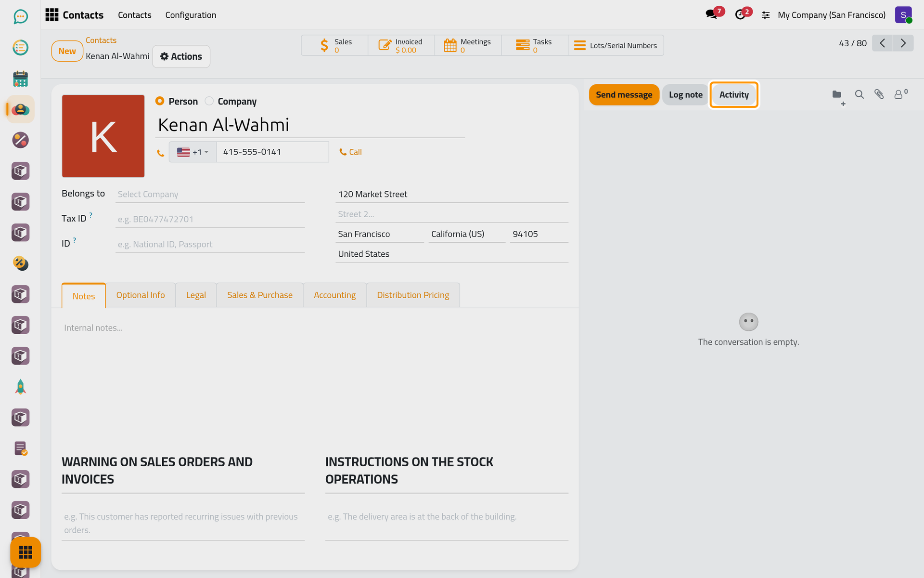The width and height of the screenshot is (924, 578).
Task: Open the Invoiced stat button
Action: click(401, 46)
